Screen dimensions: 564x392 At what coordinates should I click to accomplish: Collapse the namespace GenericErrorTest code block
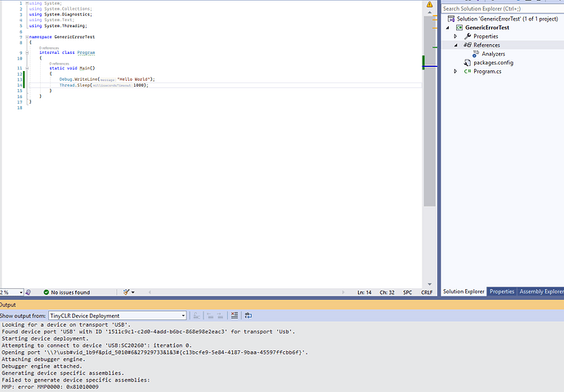click(27, 37)
